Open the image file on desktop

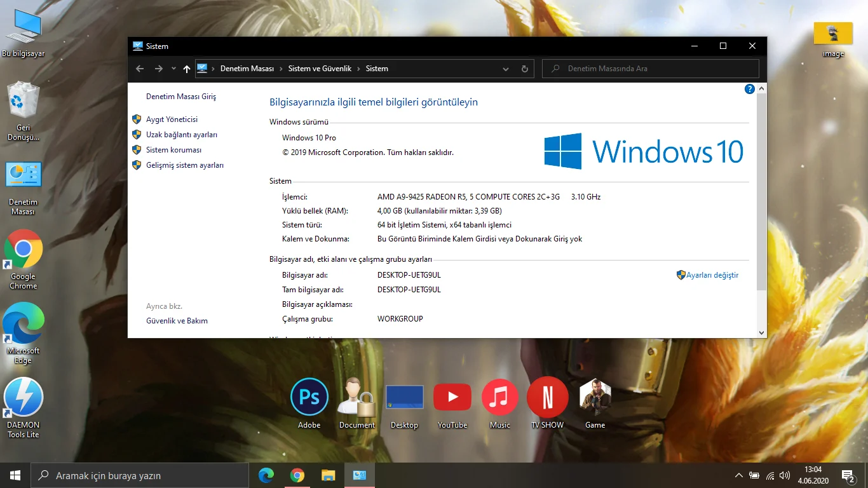(833, 39)
